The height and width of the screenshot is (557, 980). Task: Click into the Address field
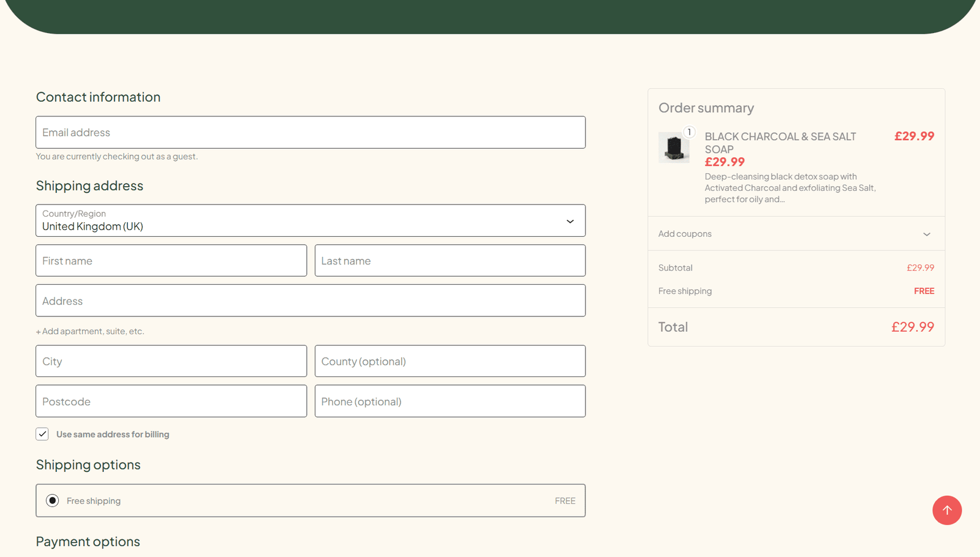[x=310, y=301]
